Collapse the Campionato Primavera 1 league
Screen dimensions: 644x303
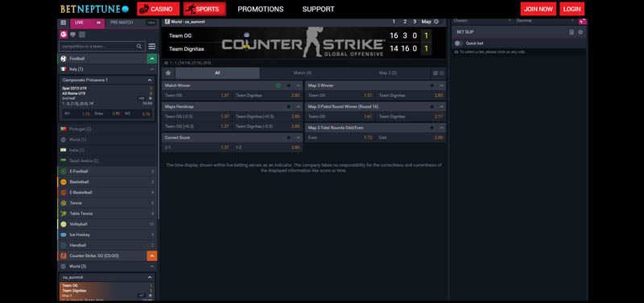tap(151, 80)
